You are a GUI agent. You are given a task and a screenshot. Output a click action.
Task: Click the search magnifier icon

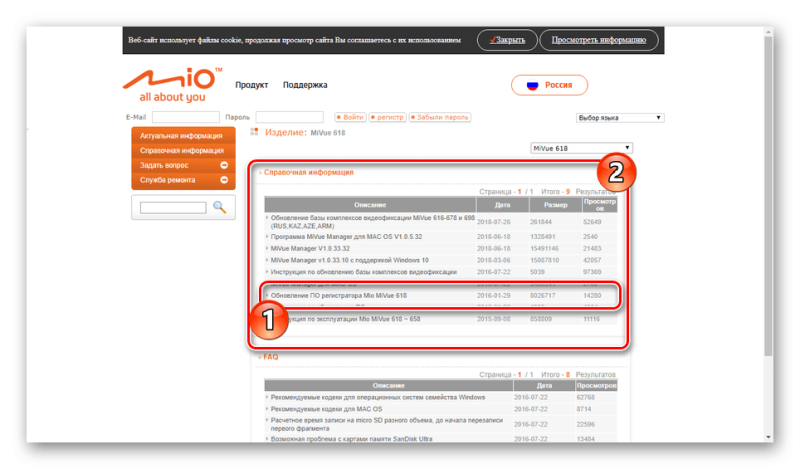click(x=219, y=207)
